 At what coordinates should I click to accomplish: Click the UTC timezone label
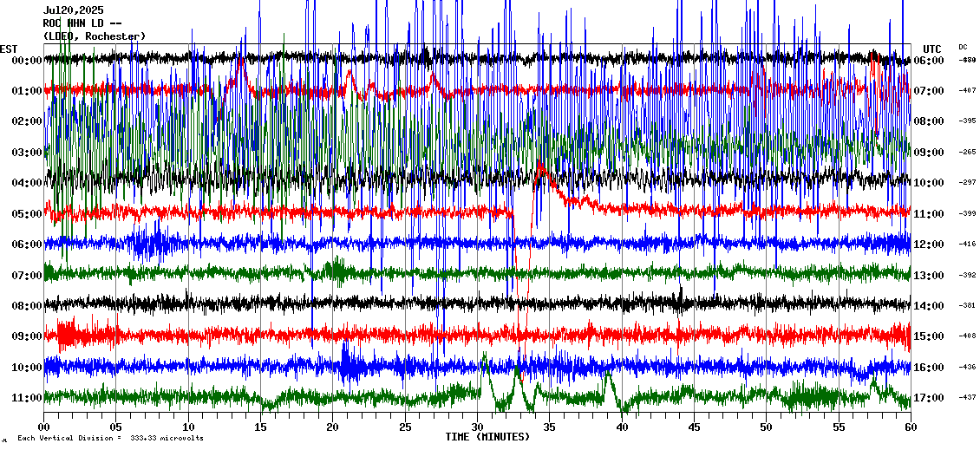[932, 49]
